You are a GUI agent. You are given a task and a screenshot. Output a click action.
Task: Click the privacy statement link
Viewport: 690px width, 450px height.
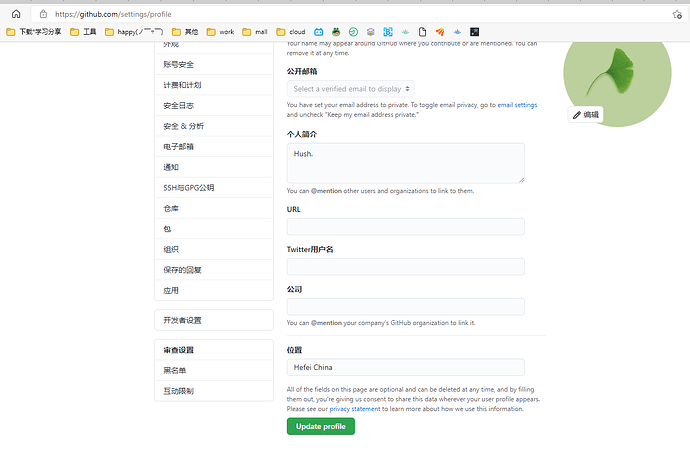(x=355, y=409)
